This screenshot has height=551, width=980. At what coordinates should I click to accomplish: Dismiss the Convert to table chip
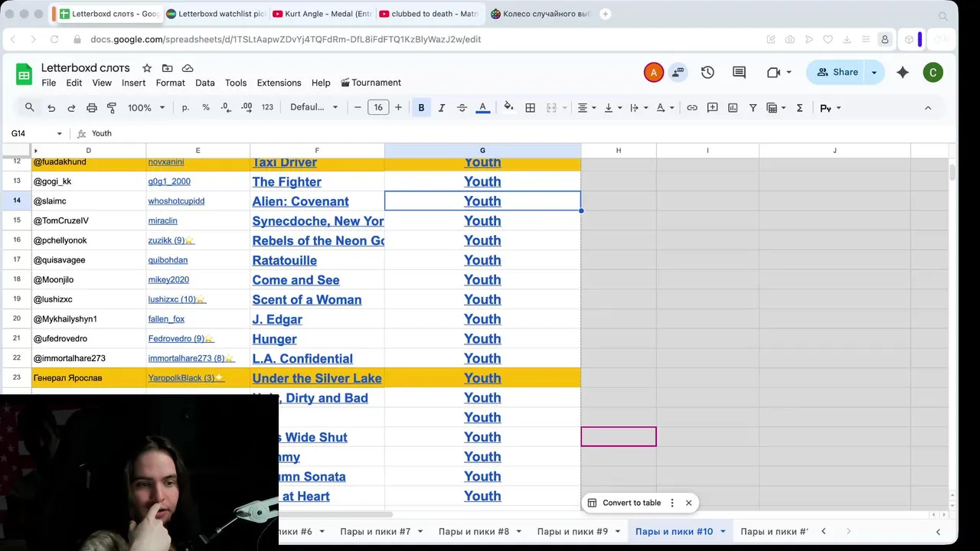pyautogui.click(x=688, y=503)
